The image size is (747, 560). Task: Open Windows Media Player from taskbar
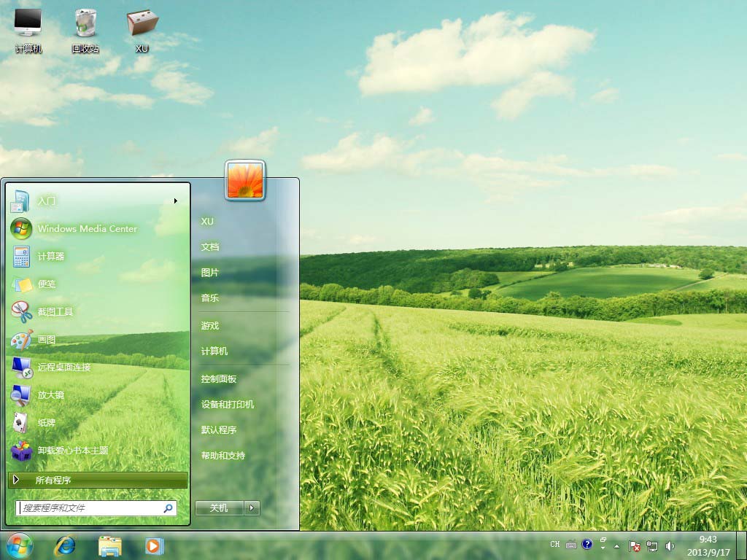(154, 545)
